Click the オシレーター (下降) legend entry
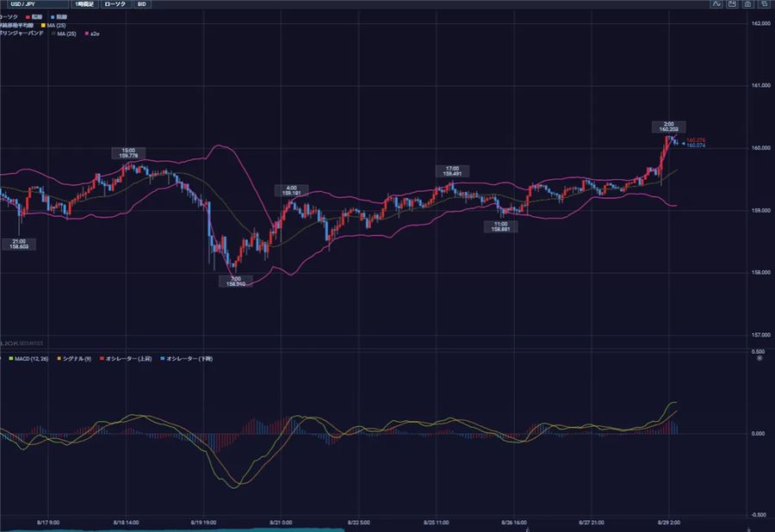This screenshot has width=775, height=532. [x=187, y=359]
